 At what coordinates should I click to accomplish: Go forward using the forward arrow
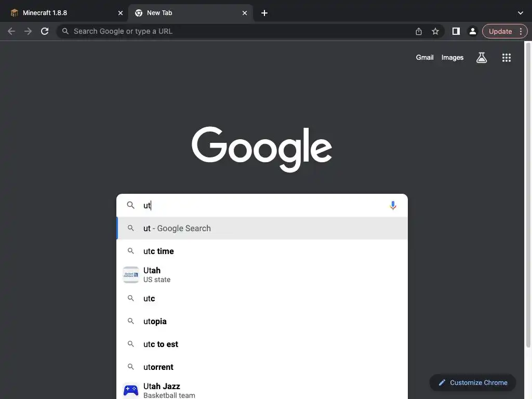pos(28,31)
